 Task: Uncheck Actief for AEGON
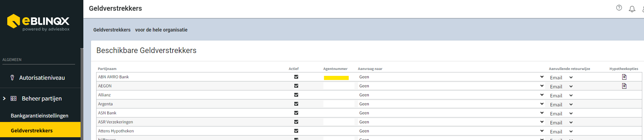coord(296,86)
